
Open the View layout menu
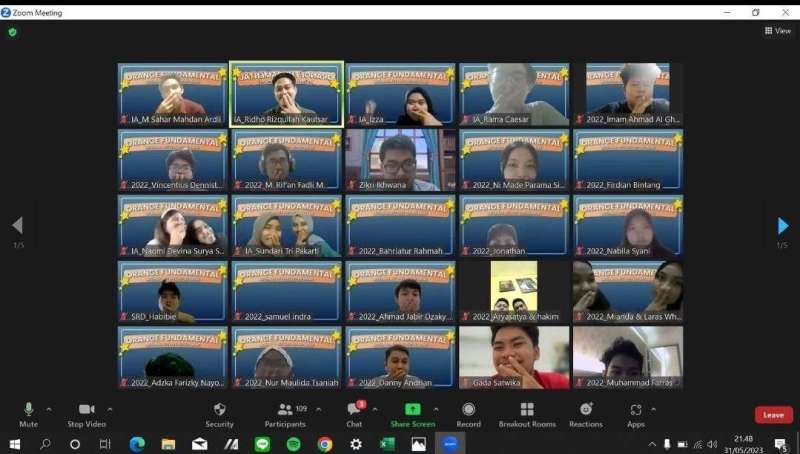(x=778, y=31)
